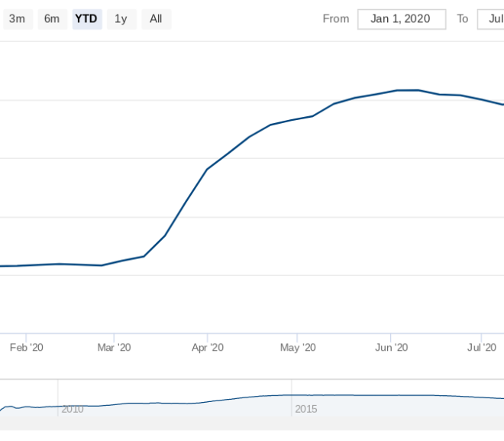Viewport: 504px width, 441px height.
Task: Click the From label beside the date field
Action: click(336, 19)
